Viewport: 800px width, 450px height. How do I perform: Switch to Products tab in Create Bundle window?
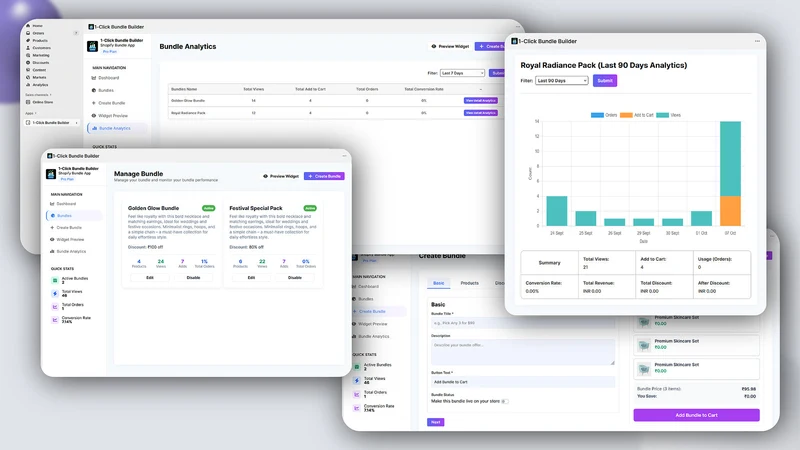(x=469, y=283)
